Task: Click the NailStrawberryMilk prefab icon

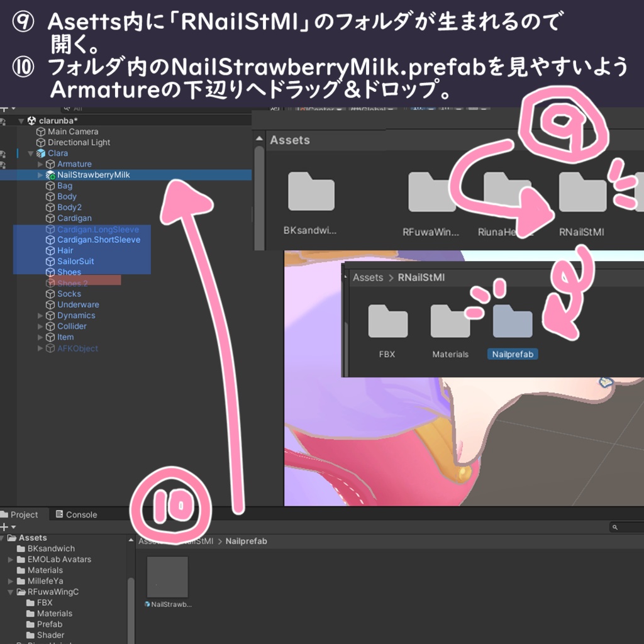Action: point(50,175)
